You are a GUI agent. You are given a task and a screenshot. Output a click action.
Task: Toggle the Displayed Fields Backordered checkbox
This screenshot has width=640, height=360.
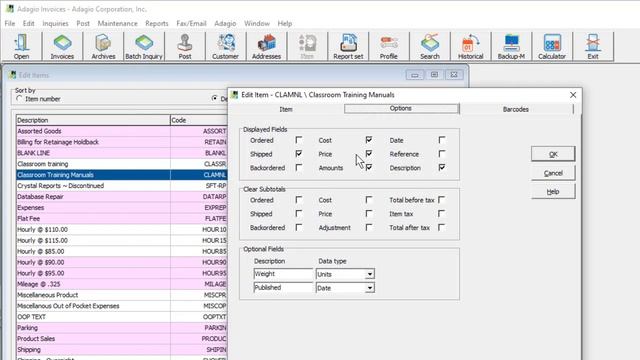pos(299,167)
